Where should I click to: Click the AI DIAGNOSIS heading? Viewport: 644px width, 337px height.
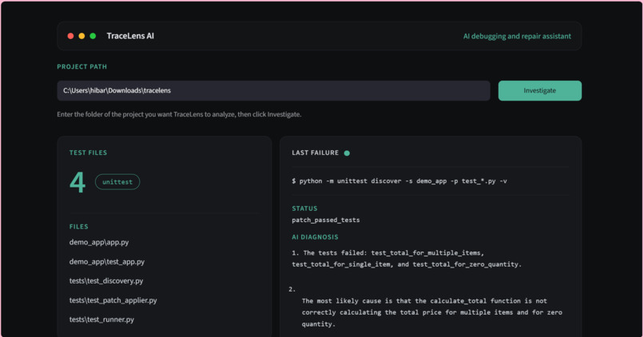(x=315, y=237)
